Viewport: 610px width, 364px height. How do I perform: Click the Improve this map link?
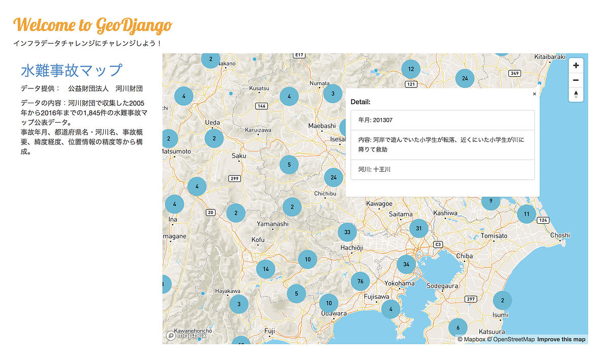point(561,340)
